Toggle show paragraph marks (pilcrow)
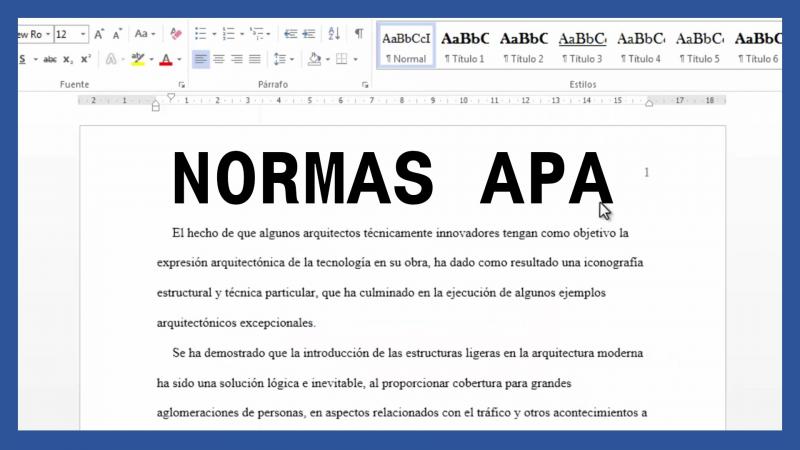 [x=359, y=34]
